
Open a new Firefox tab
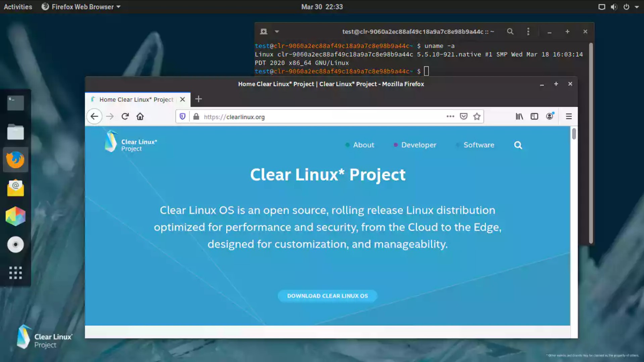point(198,99)
